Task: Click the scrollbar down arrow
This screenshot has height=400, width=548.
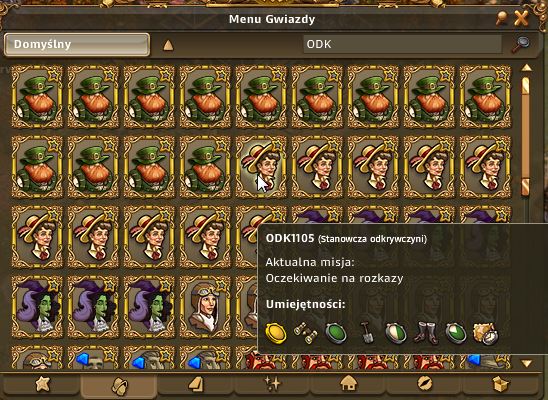Action: [x=527, y=363]
